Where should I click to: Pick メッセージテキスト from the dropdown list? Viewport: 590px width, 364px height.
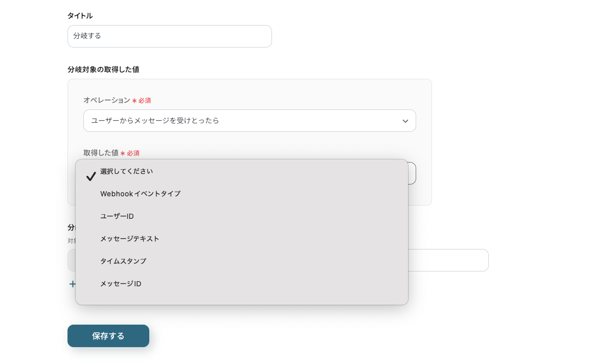[x=130, y=239]
